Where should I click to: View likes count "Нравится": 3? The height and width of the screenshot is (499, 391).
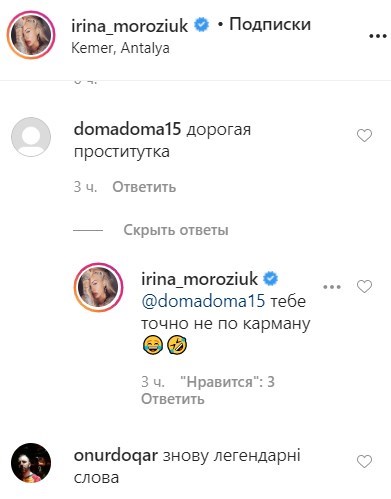[x=227, y=382]
